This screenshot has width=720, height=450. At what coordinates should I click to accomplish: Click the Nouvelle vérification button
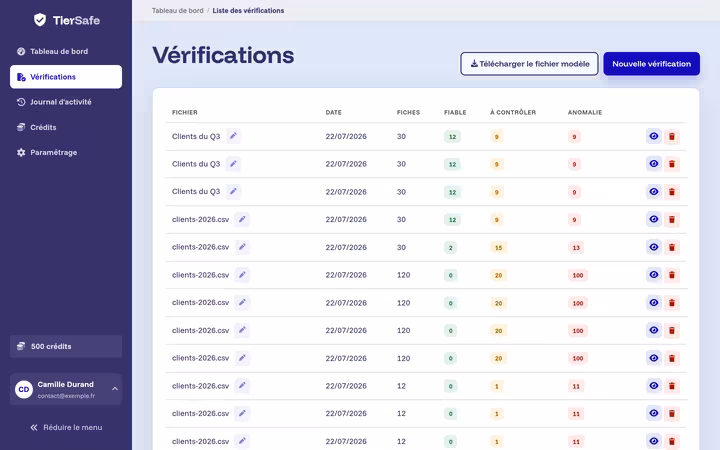coord(652,64)
